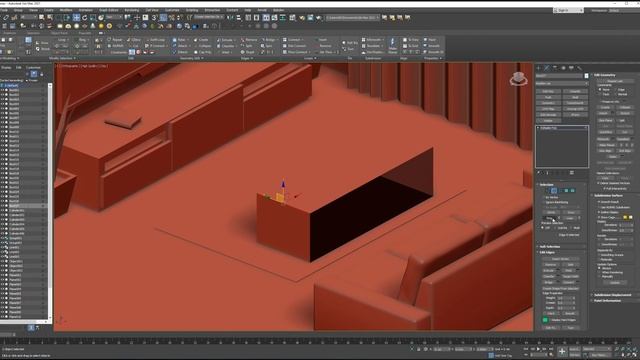
Task: Select Edge sub-object level icon
Action: pos(554,190)
